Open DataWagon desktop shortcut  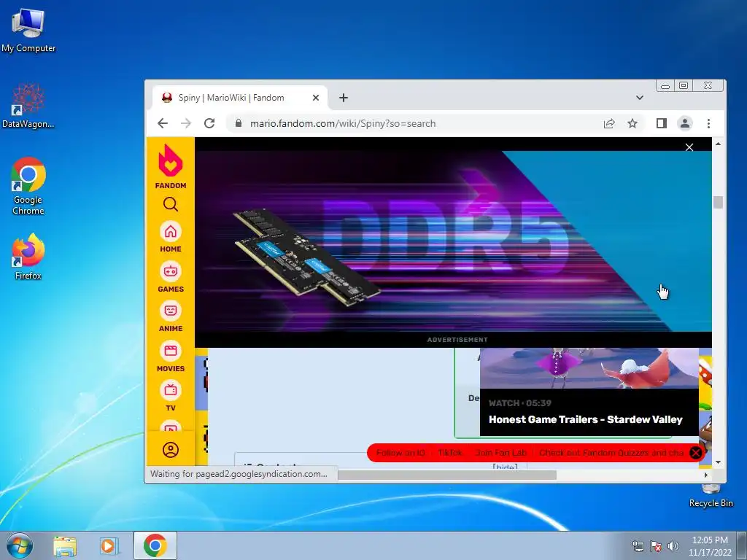click(28, 106)
